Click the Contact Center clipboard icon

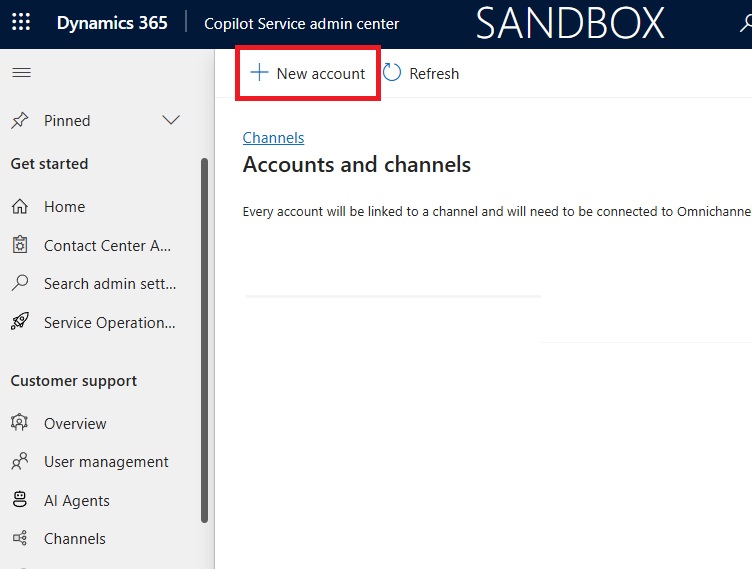click(20, 245)
